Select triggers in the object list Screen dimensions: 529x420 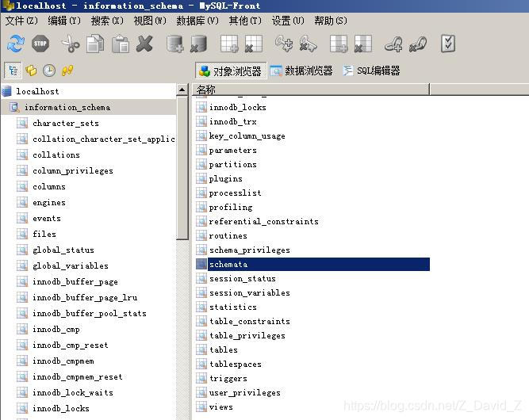coord(228,378)
